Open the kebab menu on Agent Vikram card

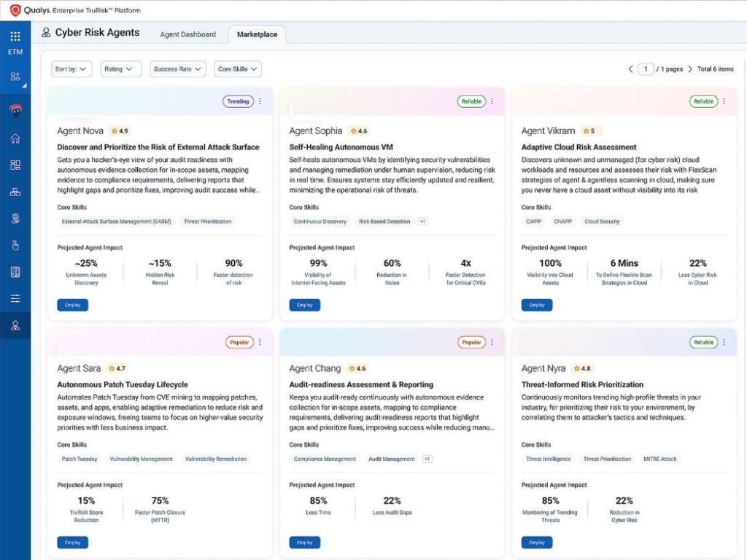point(724,101)
